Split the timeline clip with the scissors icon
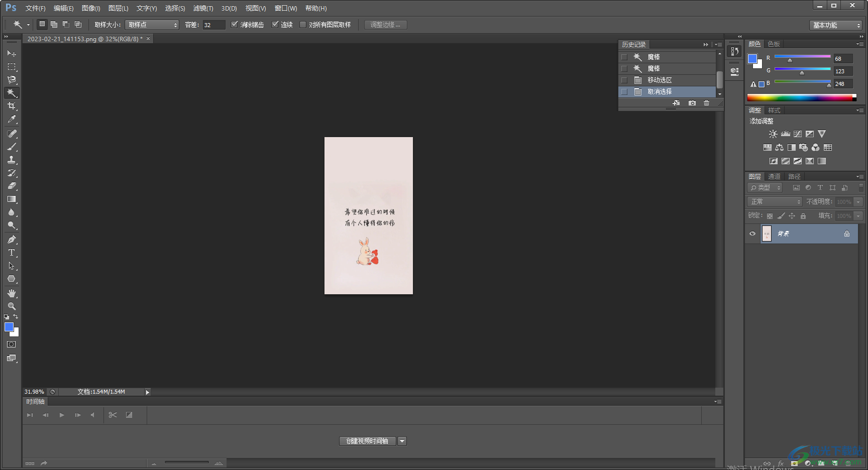The width and height of the screenshot is (868, 470). (x=113, y=415)
